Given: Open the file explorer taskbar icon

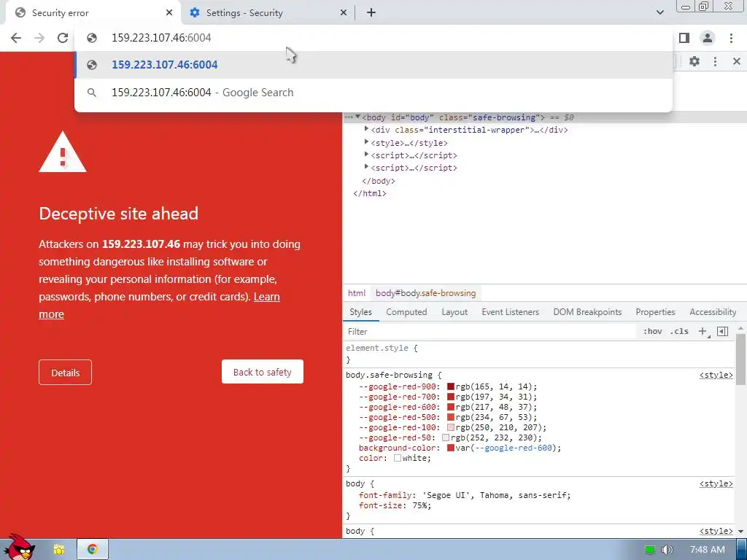Looking at the screenshot, I should 58,550.
